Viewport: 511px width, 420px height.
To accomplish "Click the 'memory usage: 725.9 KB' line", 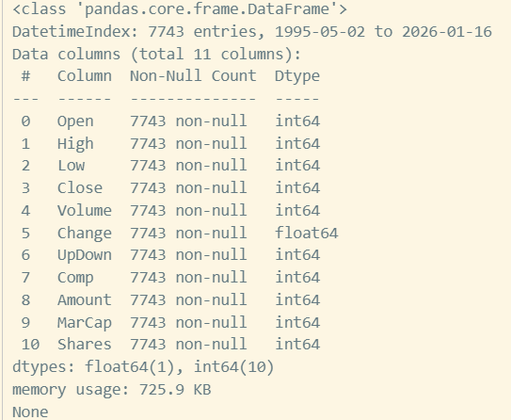I will (x=111, y=390).
